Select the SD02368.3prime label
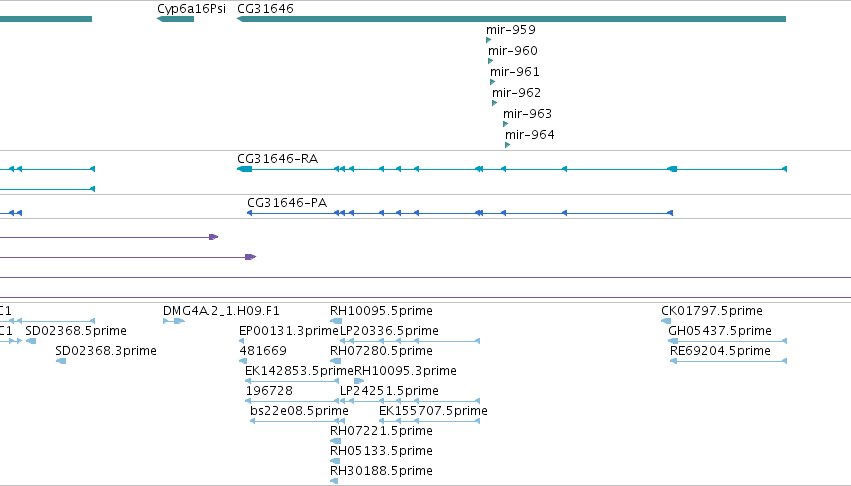Viewport: 851px width, 486px height. click(106, 351)
